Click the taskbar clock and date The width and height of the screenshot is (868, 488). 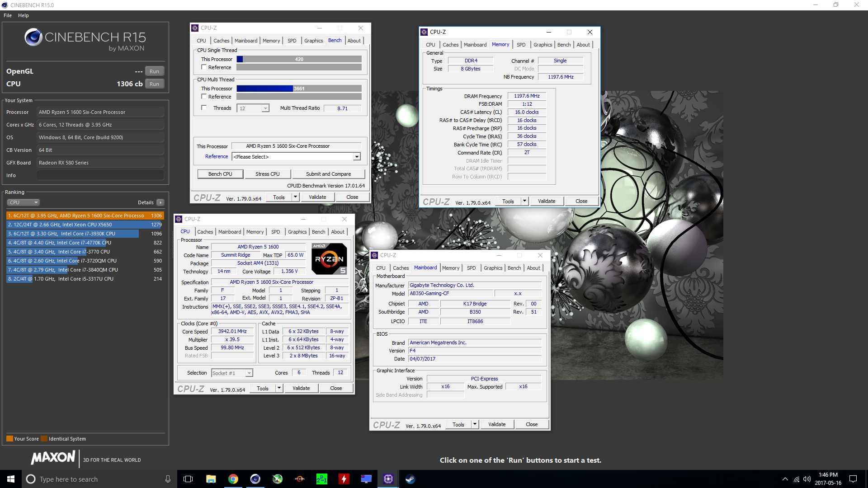pos(828,479)
